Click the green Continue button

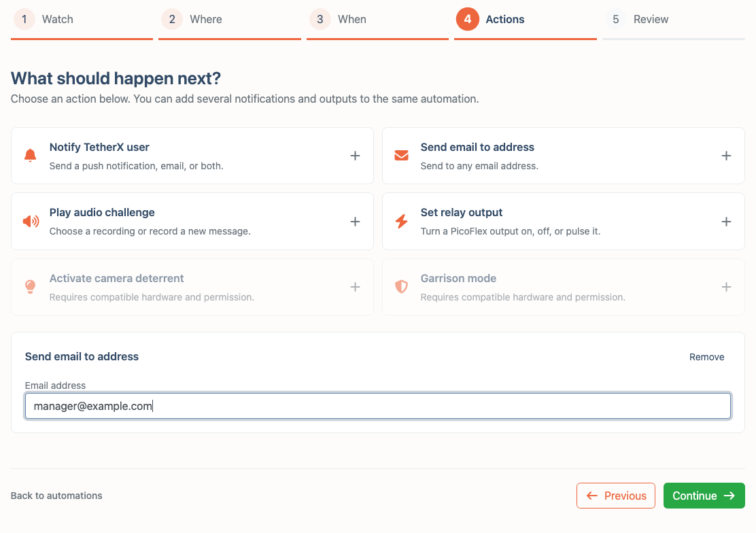[704, 496]
